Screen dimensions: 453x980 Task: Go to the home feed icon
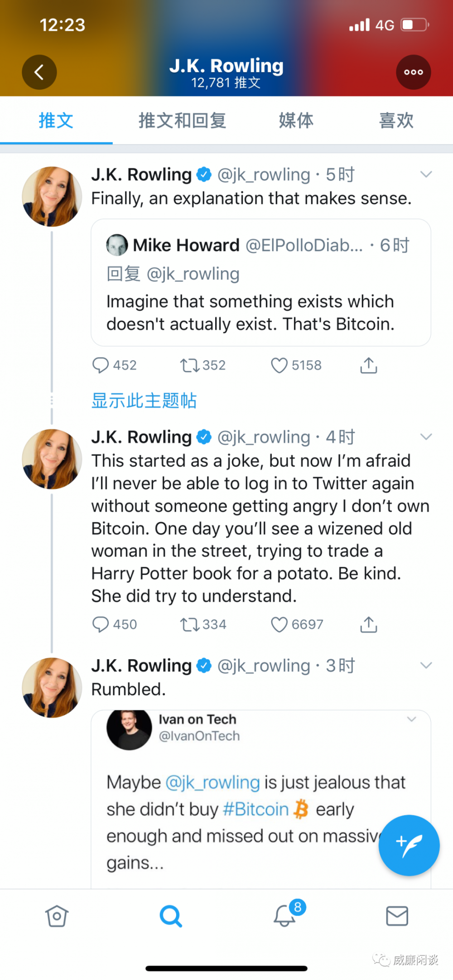coord(57,916)
